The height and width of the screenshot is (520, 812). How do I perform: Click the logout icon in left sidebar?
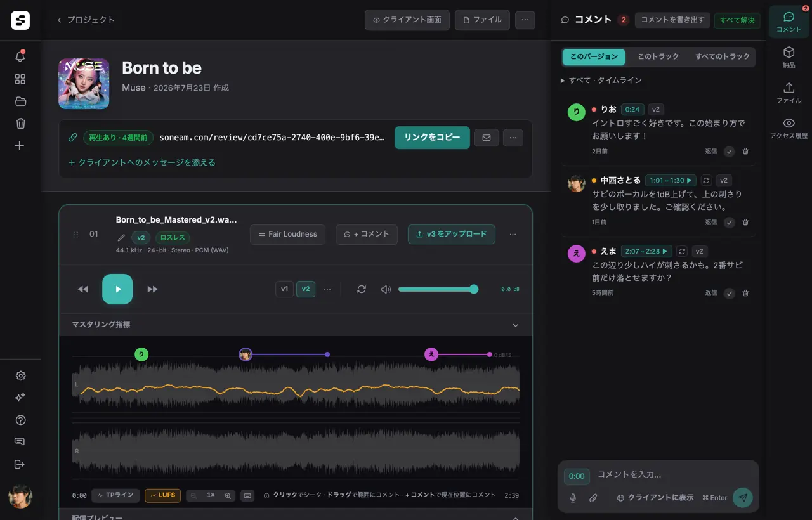[20, 464]
